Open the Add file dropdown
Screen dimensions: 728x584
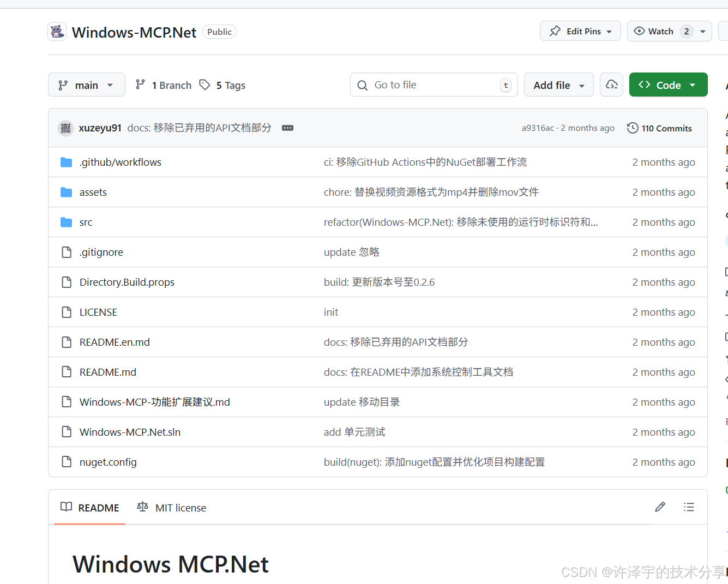point(559,85)
